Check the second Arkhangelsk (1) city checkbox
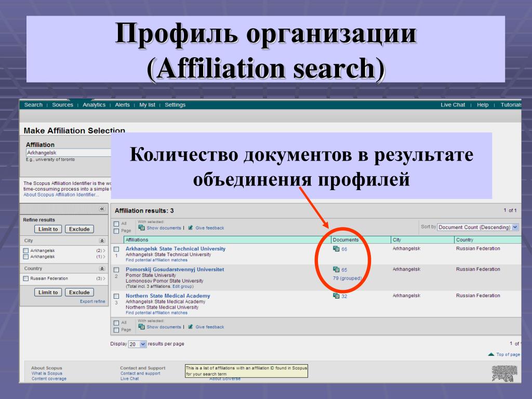 click(x=26, y=257)
